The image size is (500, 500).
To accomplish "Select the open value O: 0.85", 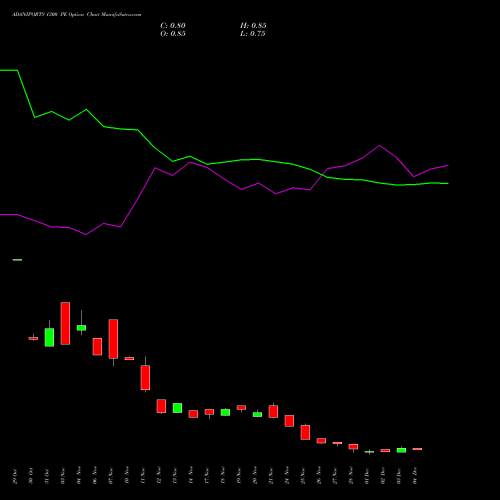I will pyautogui.click(x=173, y=34).
